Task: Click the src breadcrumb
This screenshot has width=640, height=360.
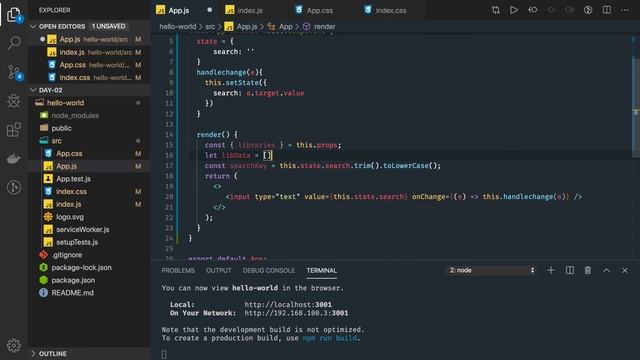Action: [x=210, y=27]
